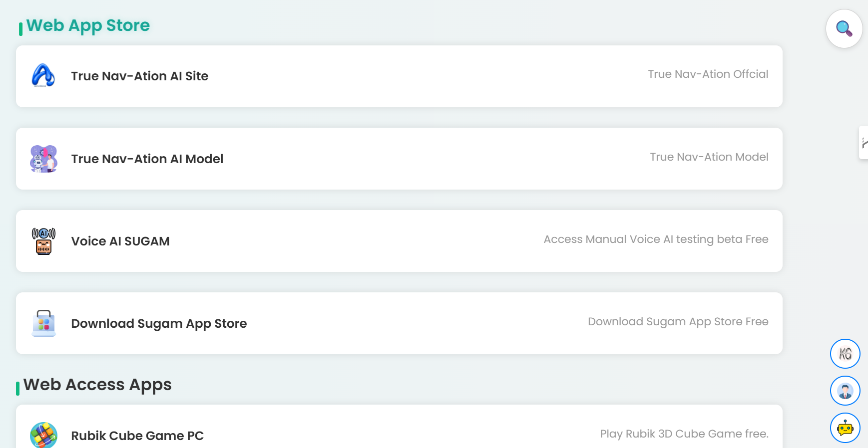Click the True Nav-Ation AI Model robot icon
868x448 pixels.
click(43, 159)
